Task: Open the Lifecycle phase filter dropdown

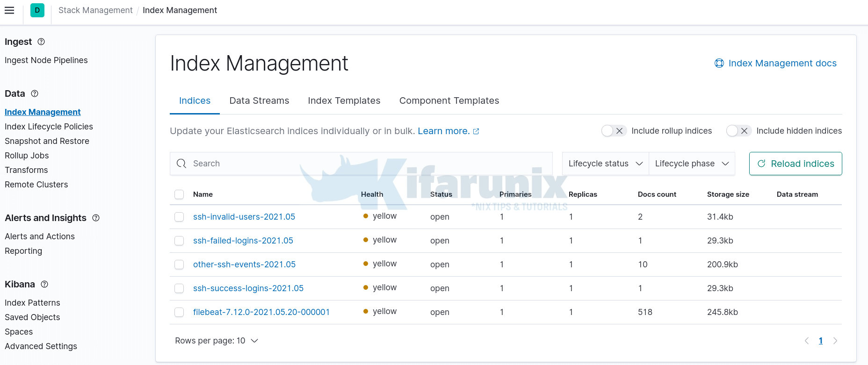Action: tap(692, 164)
